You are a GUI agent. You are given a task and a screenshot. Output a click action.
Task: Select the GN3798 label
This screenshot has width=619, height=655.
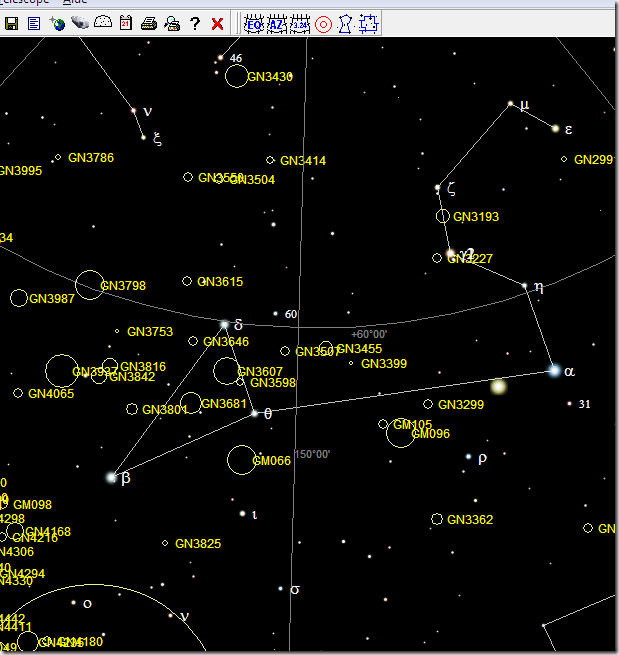coord(123,286)
